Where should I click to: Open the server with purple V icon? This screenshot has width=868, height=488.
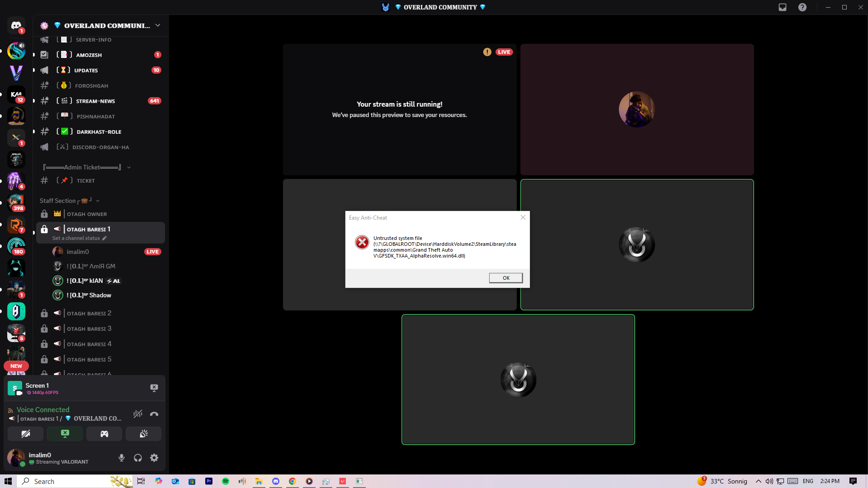(16, 73)
